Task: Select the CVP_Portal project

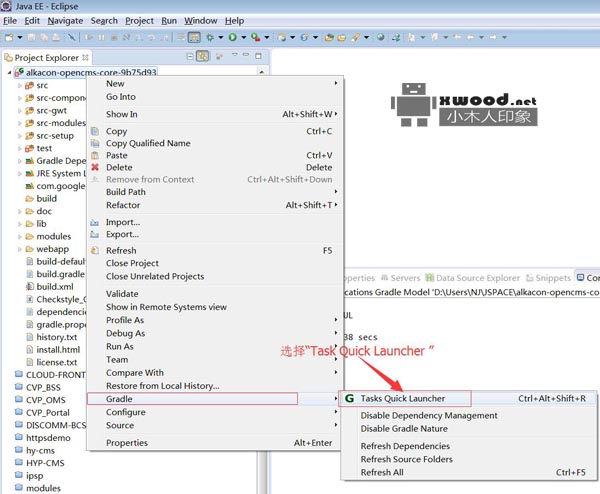Action: (x=48, y=412)
